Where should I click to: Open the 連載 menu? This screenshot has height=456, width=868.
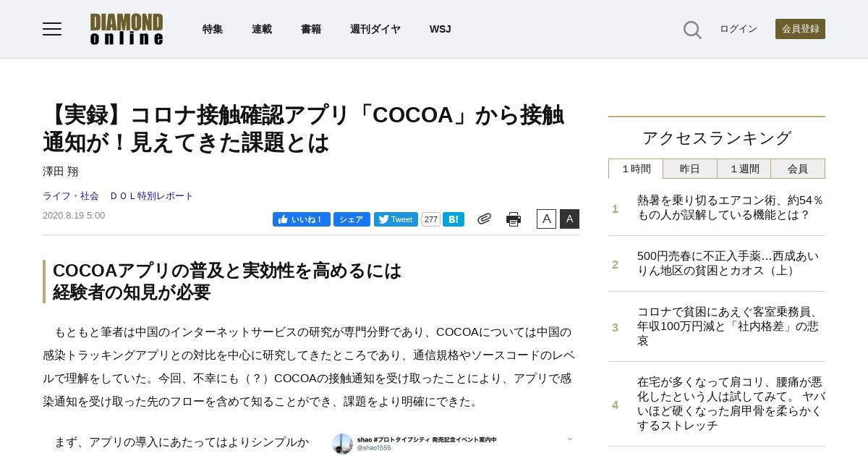click(x=262, y=29)
